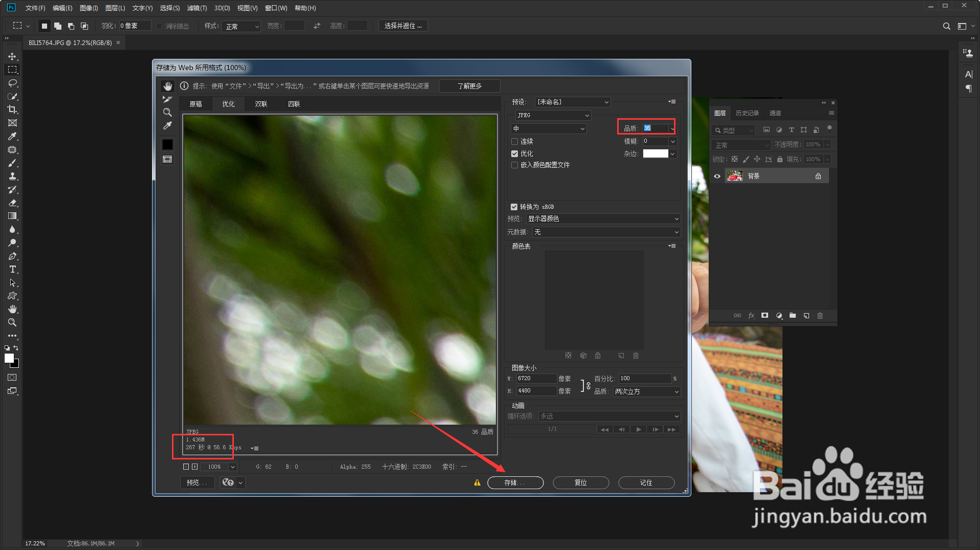Toggle the 转换为 sRGB checkbox
This screenshot has height=550, width=980.
(514, 207)
